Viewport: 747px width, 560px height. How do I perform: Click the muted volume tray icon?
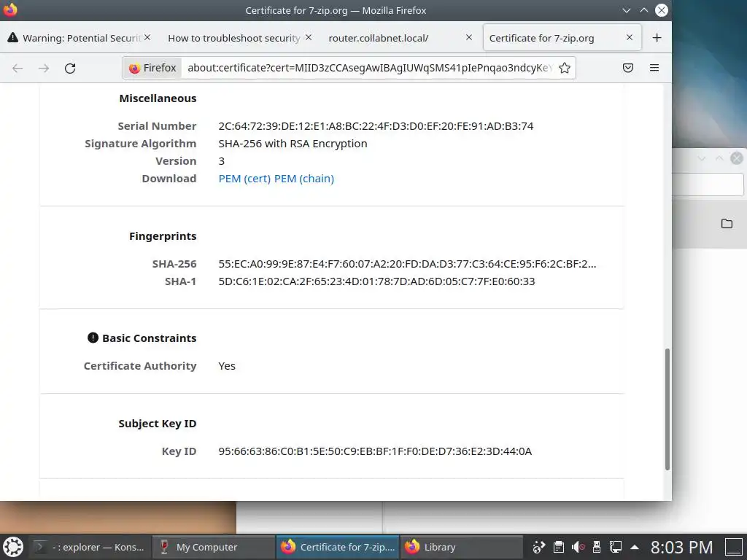click(578, 547)
